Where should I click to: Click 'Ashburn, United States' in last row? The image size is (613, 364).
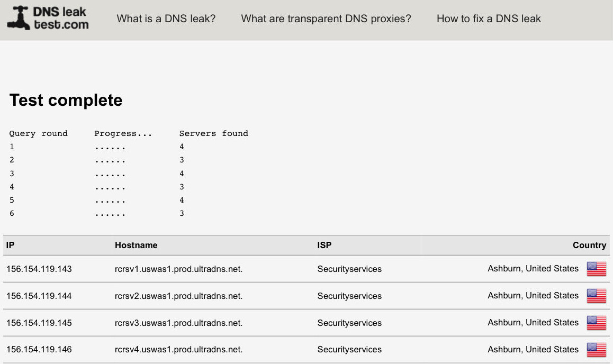click(x=533, y=349)
